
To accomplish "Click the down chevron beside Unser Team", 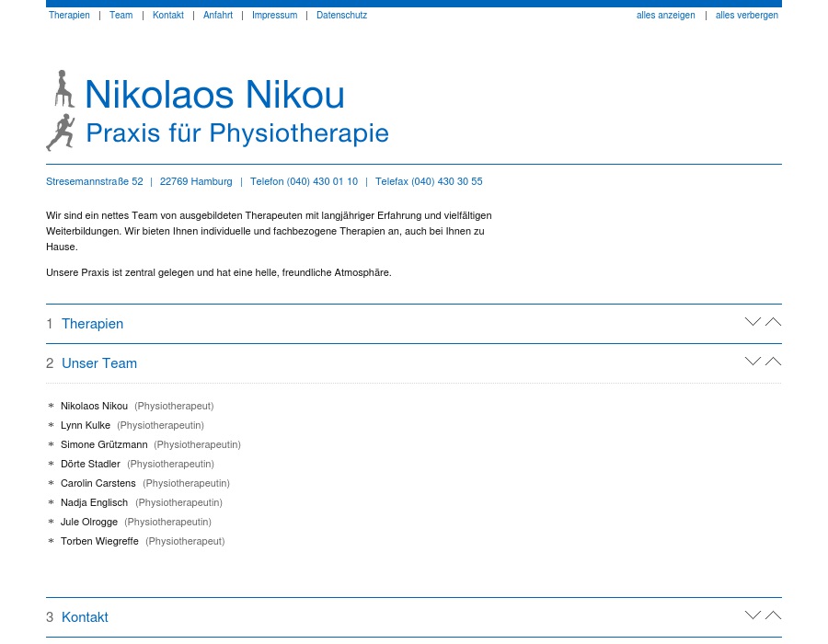I will 753,361.
